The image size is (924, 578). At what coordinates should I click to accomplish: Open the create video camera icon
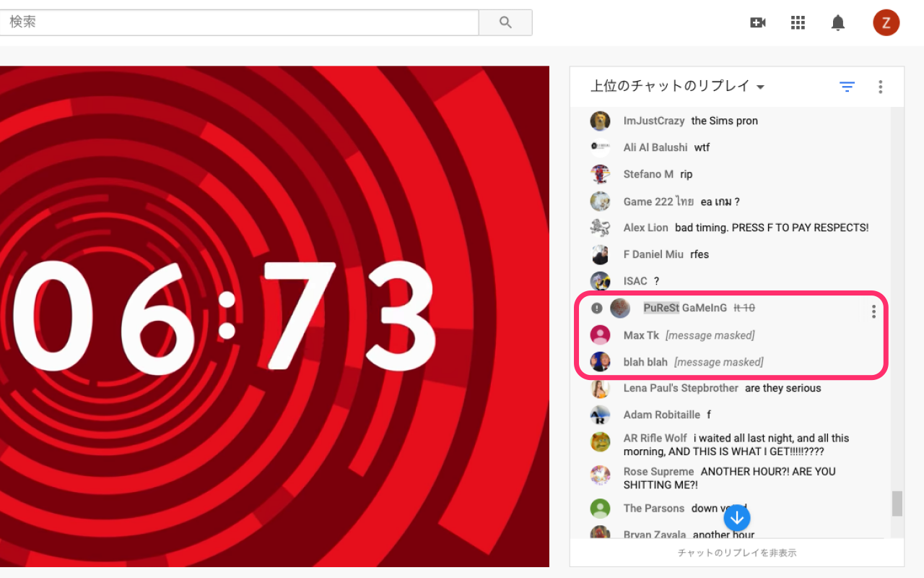758,22
